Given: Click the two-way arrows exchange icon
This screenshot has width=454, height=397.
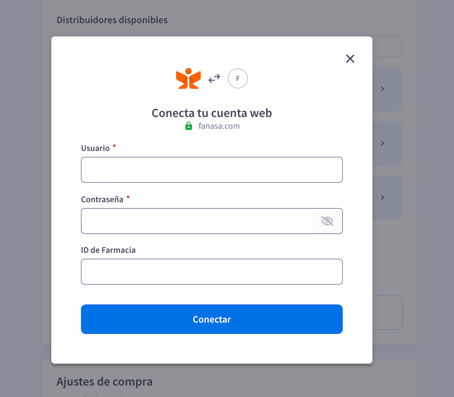Looking at the screenshot, I should [214, 79].
